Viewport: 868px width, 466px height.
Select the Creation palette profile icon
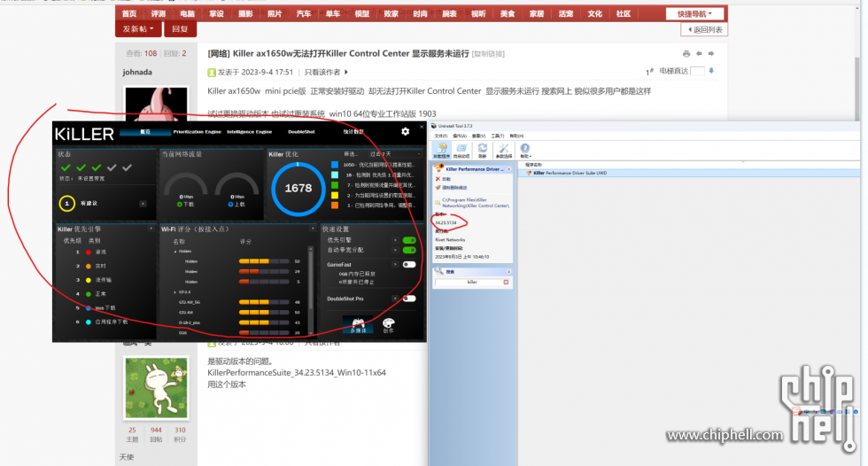(x=389, y=325)
